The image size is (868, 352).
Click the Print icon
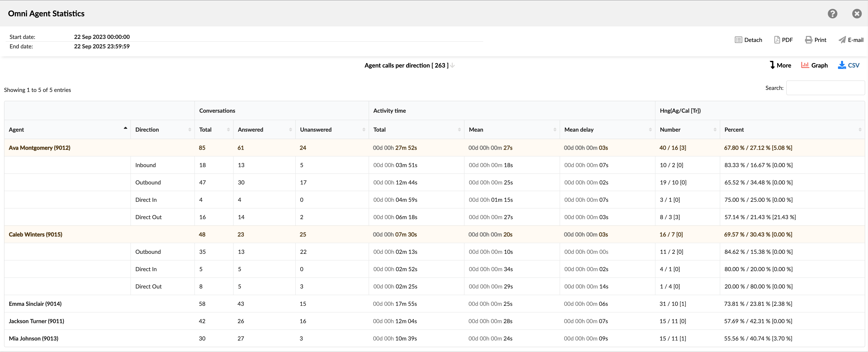point(808,40)
